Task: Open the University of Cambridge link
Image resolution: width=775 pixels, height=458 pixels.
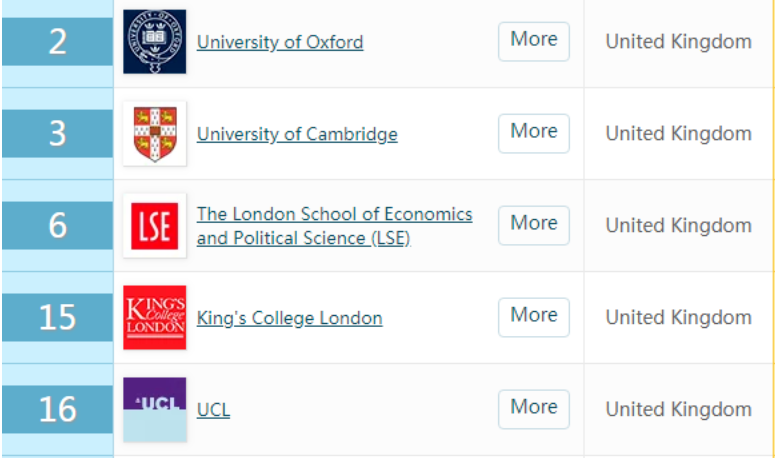Action: 297,134
